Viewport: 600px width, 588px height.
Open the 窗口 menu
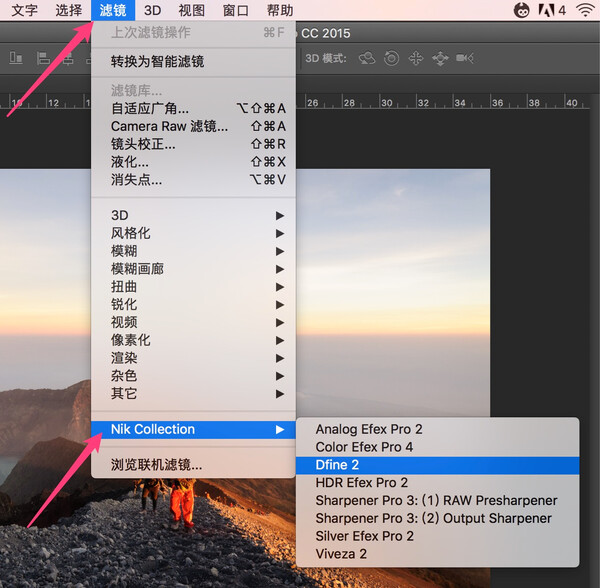(x=236, y=10)
